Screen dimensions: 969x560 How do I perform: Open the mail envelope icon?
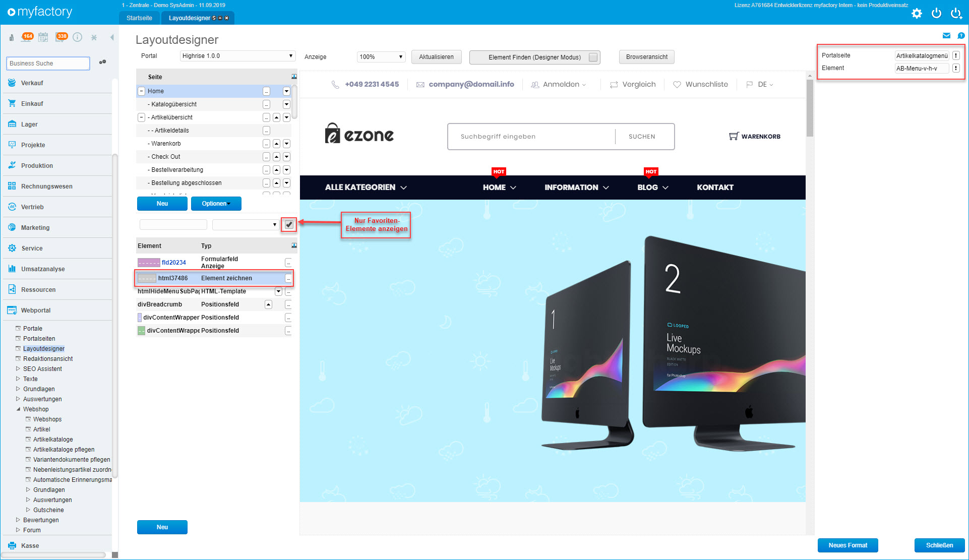(946, 36)
